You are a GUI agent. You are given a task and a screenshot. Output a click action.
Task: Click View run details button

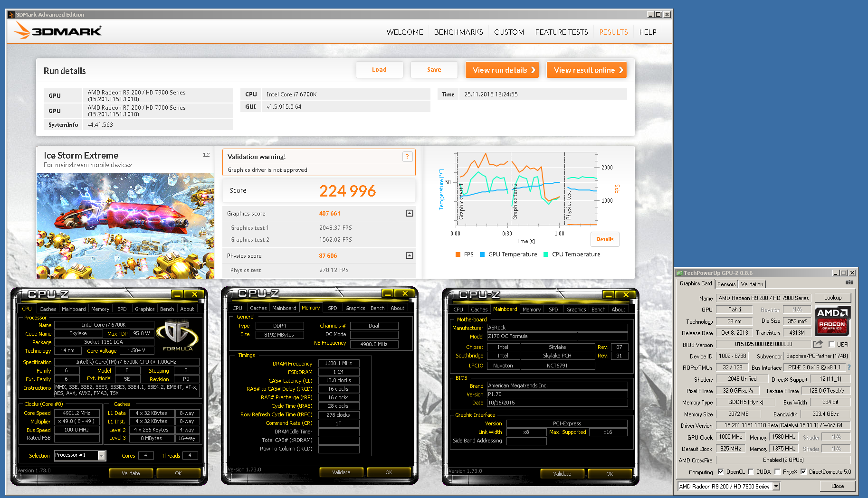click(502, 70)
